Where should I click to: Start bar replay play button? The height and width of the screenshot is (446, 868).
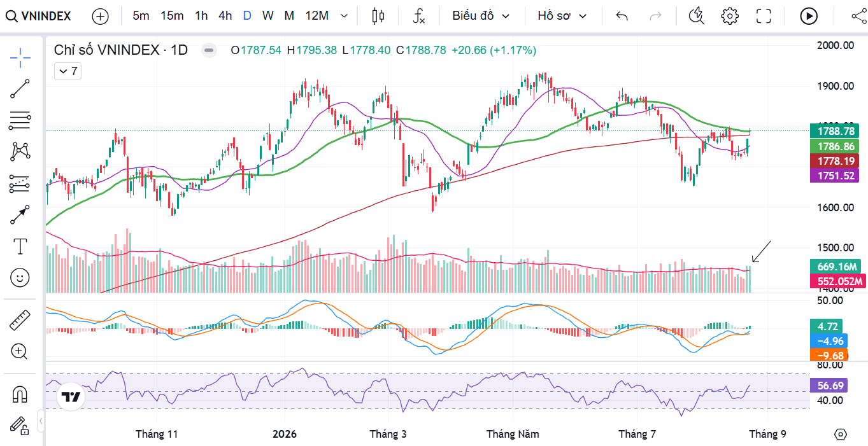(808, 16)
